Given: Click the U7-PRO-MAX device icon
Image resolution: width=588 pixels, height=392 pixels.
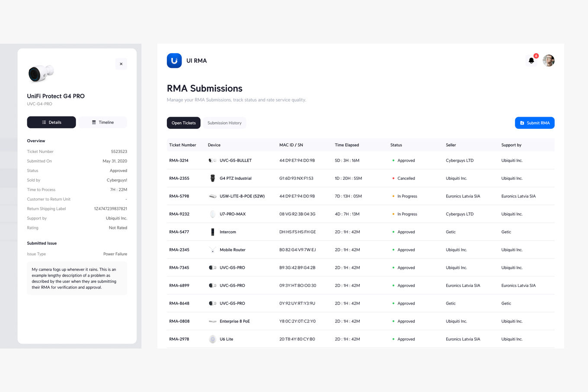Looking at the screenshot, I should (212, 214).
